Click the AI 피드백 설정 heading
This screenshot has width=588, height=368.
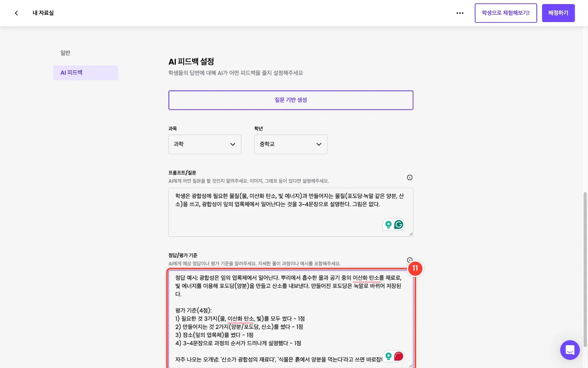[x=191, y=61]
